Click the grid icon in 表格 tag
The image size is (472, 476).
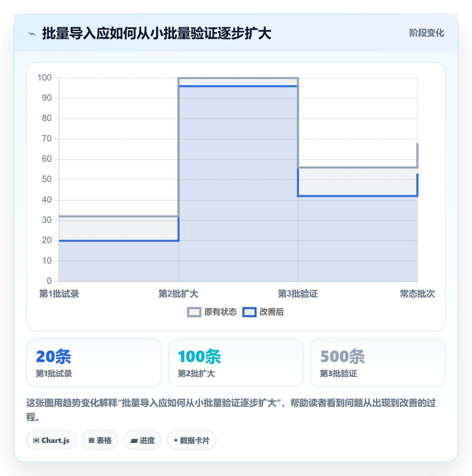click(x=91, y=441)
